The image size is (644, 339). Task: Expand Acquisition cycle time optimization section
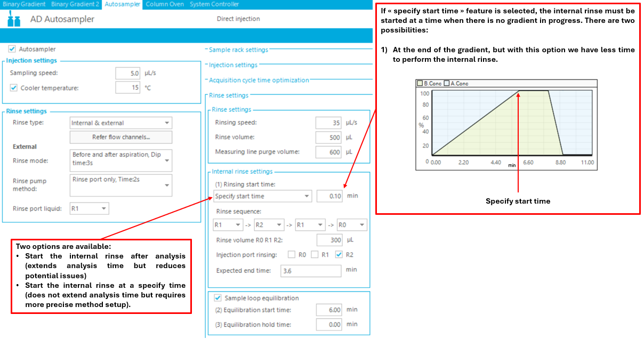click(259, 80)
